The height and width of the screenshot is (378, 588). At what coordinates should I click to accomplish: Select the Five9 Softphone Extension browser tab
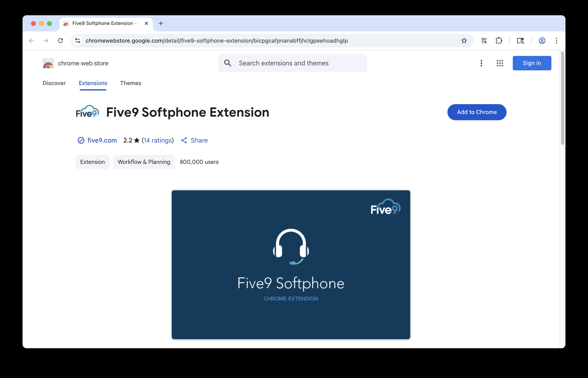coord(106,23)
